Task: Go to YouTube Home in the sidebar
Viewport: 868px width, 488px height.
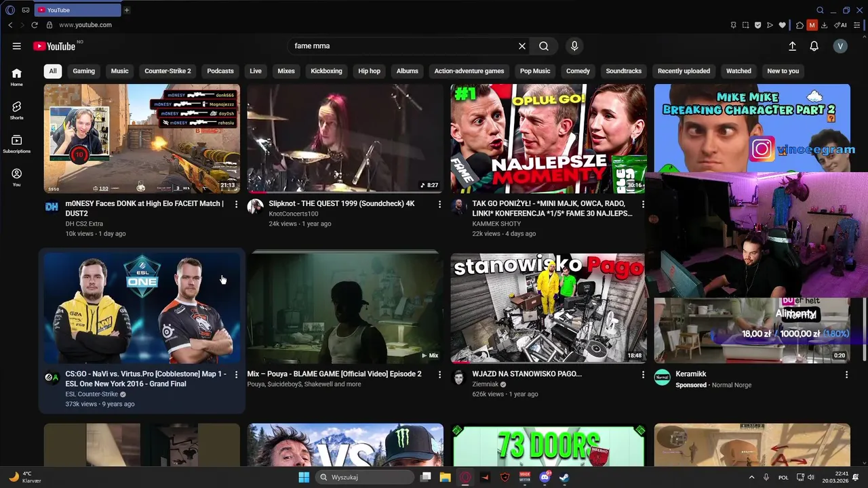Action: pyautogui.click(x=16, y=77)
